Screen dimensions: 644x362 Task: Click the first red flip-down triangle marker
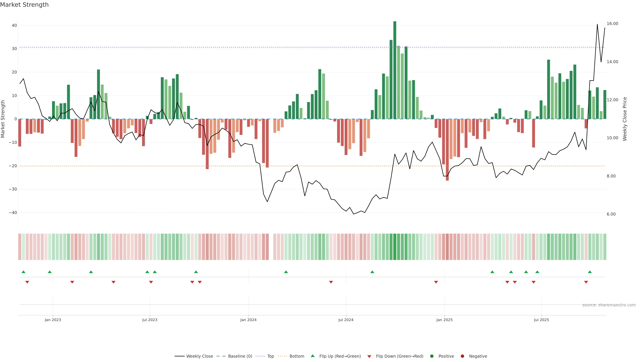[27, 282]
